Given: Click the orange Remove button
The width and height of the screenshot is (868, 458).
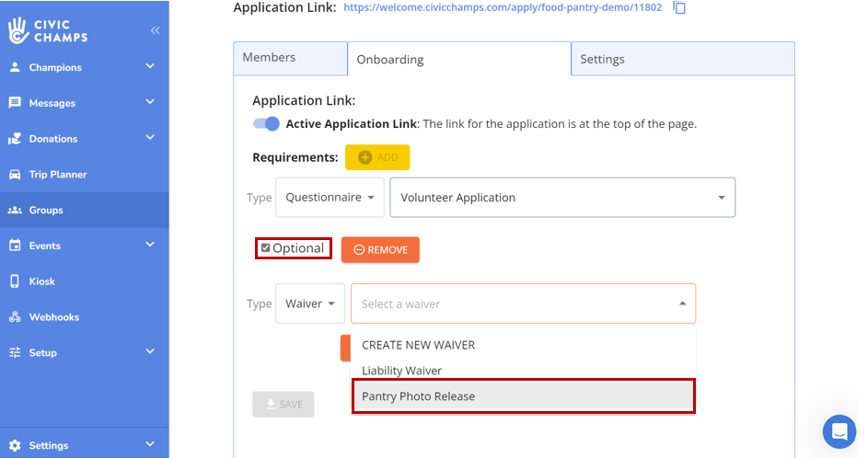Looking at the screenshot, I should (x=380, y=250).
